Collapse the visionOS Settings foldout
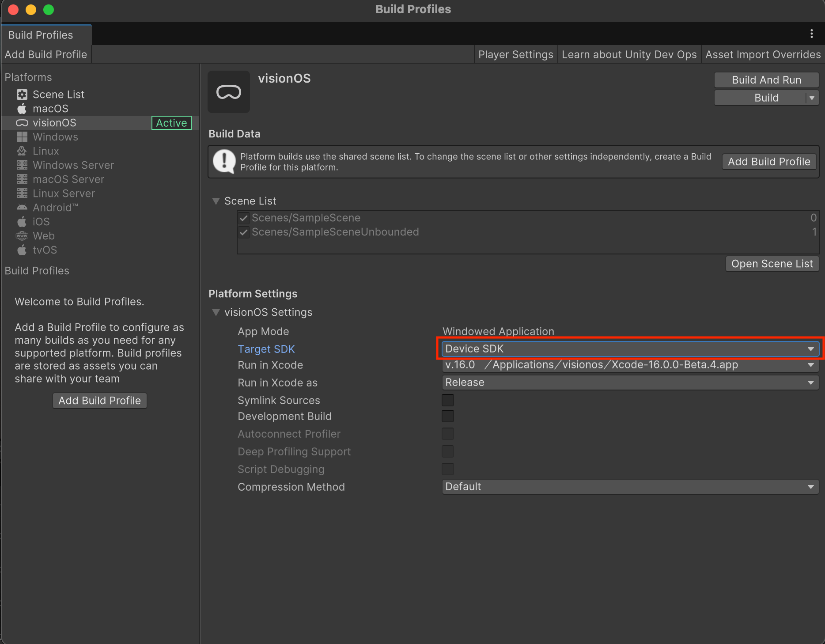The width and height of the screenshot is (825, 644). click(216, 312)
